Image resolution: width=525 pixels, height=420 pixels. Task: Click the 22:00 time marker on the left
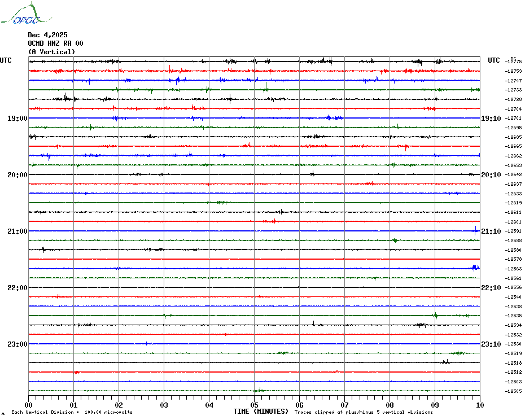(x=17, y=288)
